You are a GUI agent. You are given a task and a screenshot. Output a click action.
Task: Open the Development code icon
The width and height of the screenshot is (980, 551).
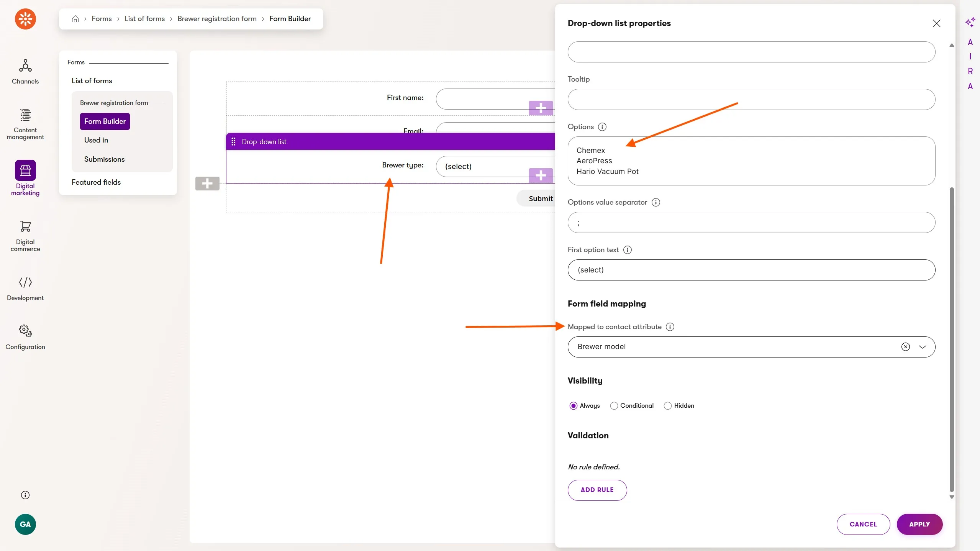(x=25, y=282)
